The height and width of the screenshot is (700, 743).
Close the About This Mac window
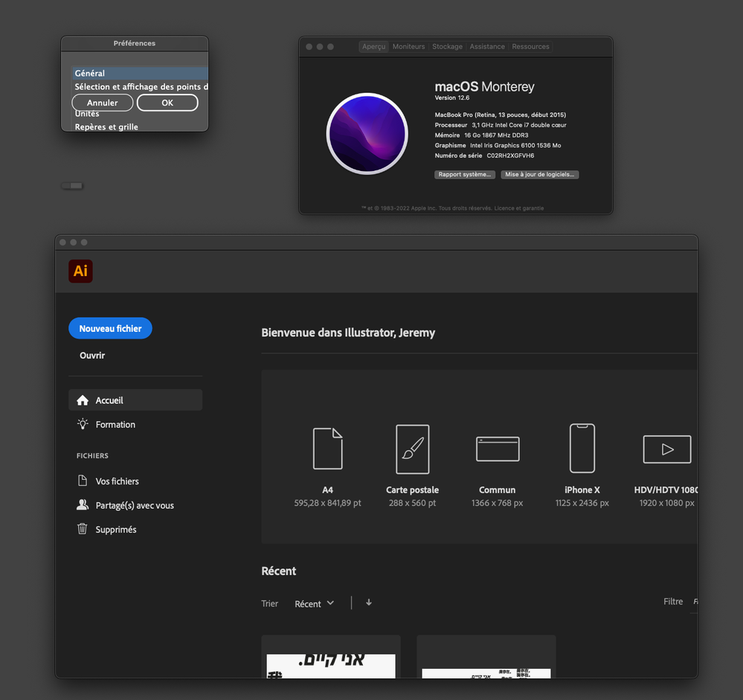coord(309,47)
